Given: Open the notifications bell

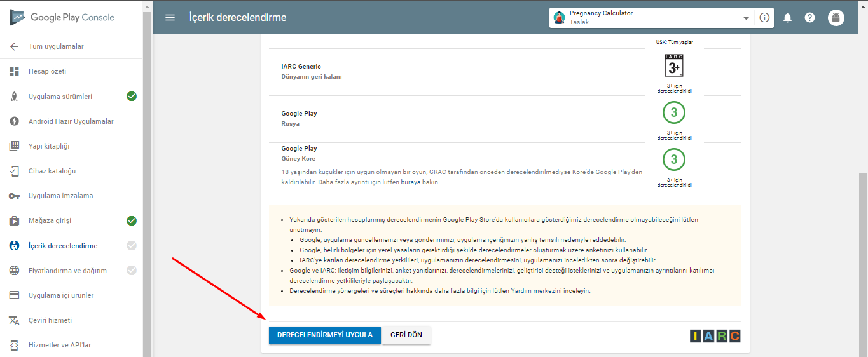Looking at the screenshot, I should click(x=787, y=18).
